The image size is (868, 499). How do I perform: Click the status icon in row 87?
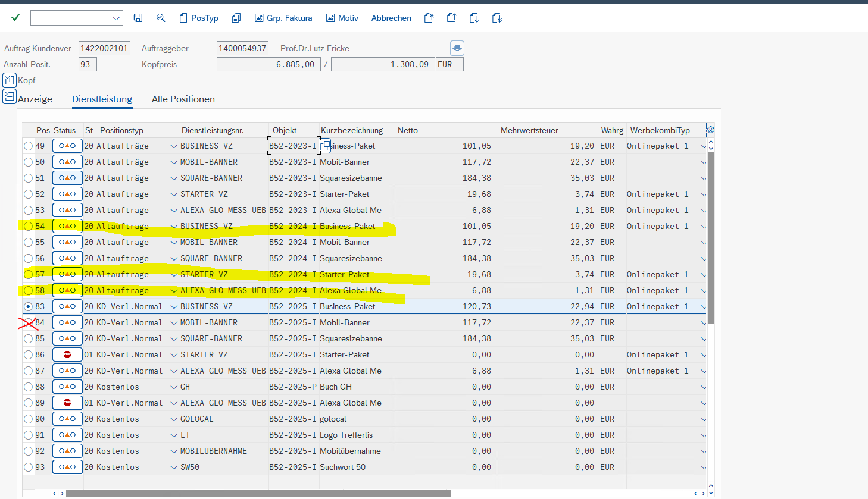67,371
